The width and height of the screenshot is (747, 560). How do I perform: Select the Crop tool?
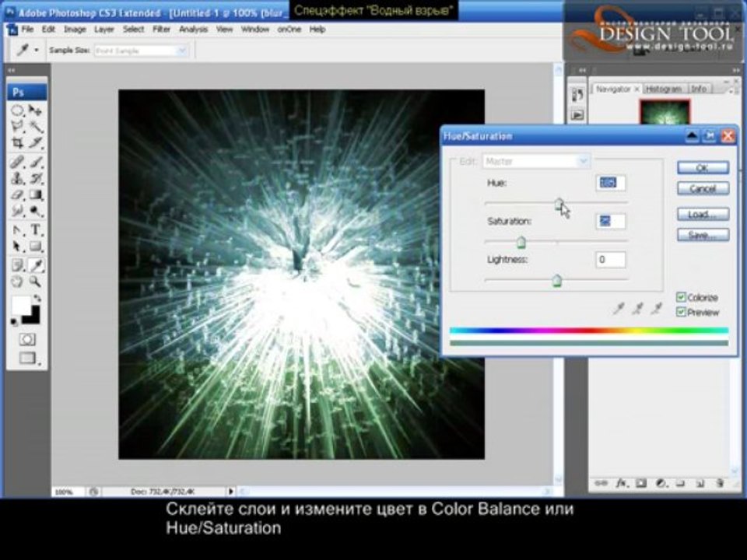pos(18,142)
